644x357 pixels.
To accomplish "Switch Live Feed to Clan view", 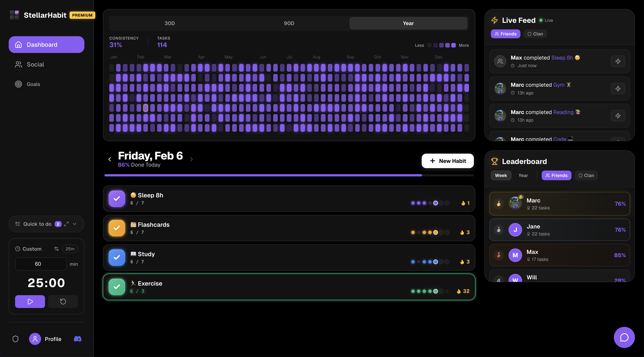I will pyautogui.click(x=535, y=34).
